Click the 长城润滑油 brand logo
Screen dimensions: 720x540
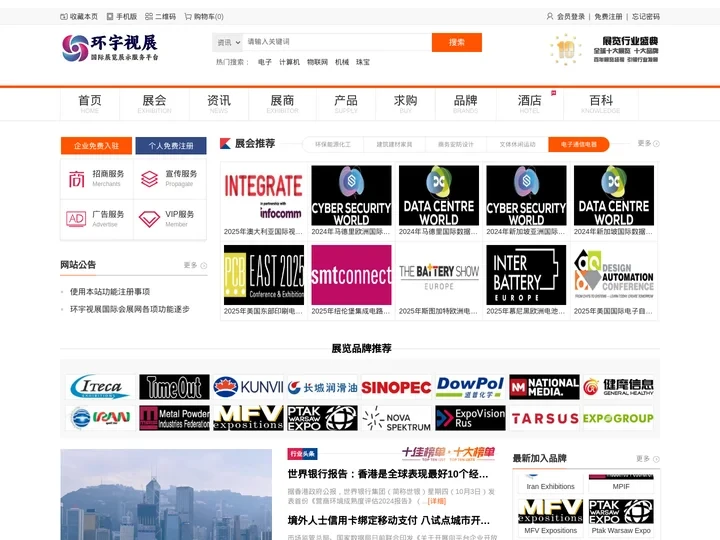pyautogui.click(x=322, y=387)
